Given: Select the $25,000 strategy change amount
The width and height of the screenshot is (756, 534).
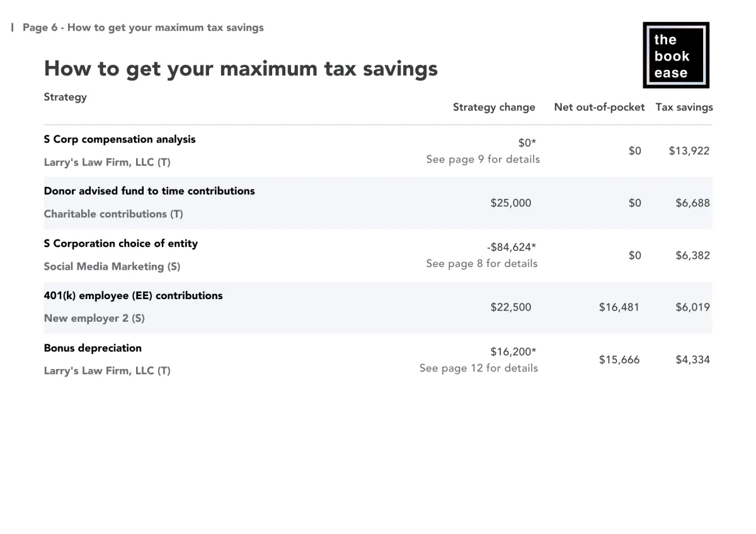Looking at the screenshot, I should [x=511, y=203].
